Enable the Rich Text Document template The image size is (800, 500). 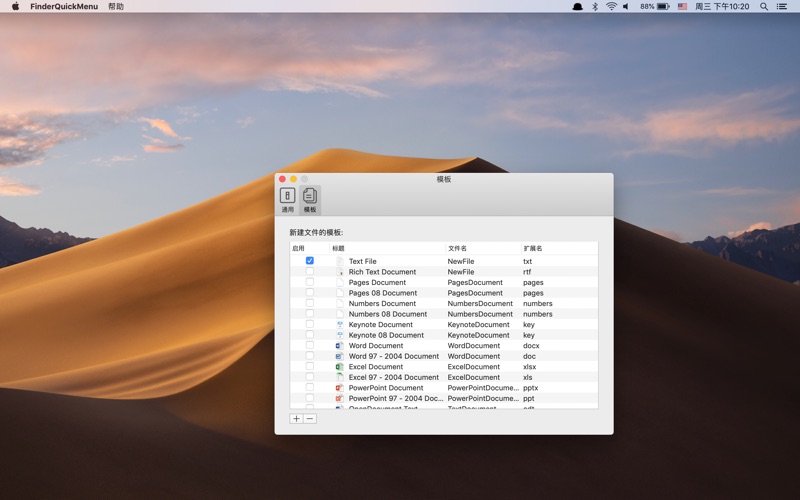point(310,272)
